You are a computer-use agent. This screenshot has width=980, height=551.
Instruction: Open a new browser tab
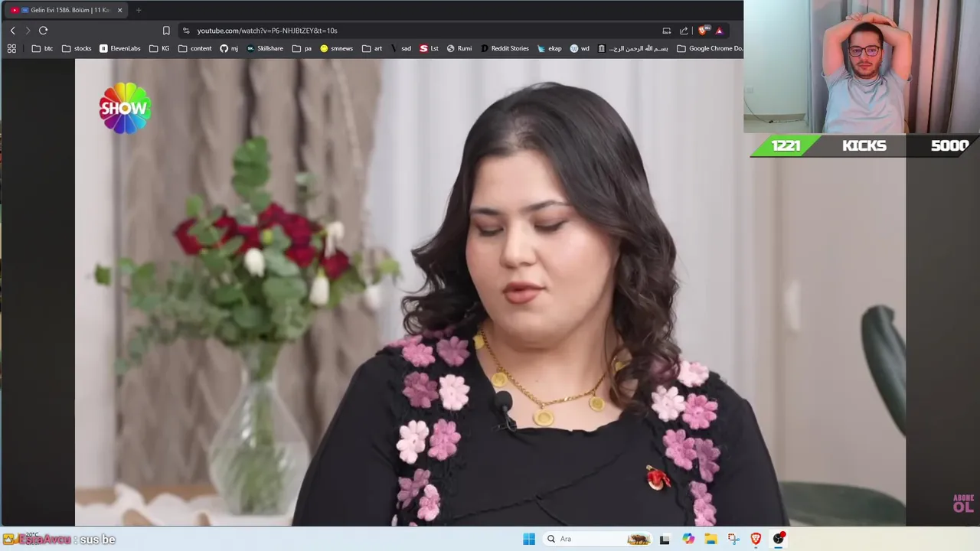(139, 10)
